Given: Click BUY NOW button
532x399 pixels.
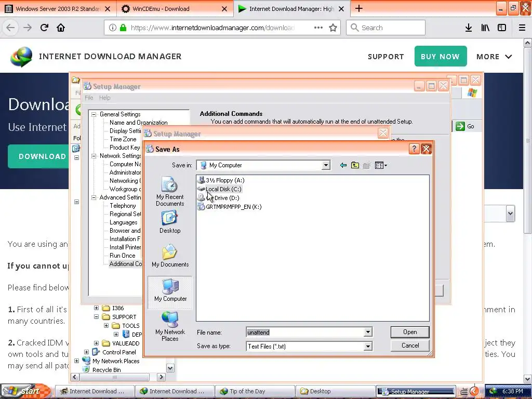Looking at the screenshot, I should point(441,56).
